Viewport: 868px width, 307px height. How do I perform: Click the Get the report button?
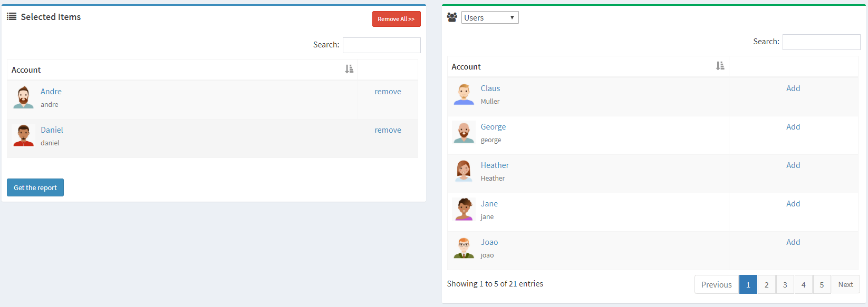pyautogui.click(x=35, y=187)
